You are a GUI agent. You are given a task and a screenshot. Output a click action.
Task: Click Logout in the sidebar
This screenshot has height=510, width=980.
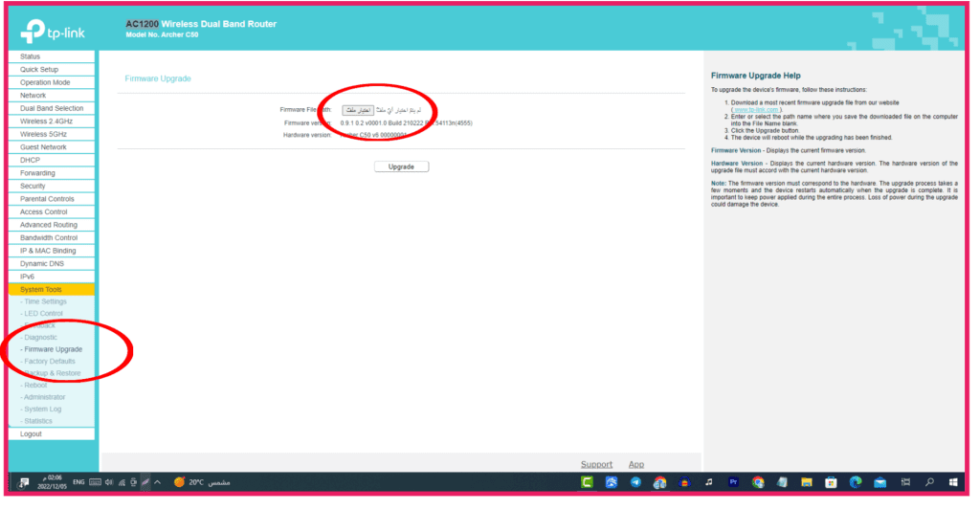click(52, 433)
